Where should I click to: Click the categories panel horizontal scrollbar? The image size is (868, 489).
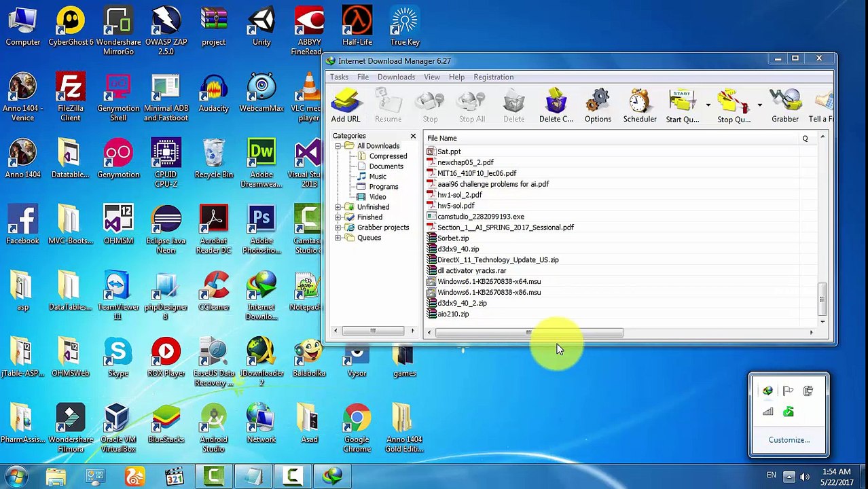pyautogui.click(x=373, y=331)
